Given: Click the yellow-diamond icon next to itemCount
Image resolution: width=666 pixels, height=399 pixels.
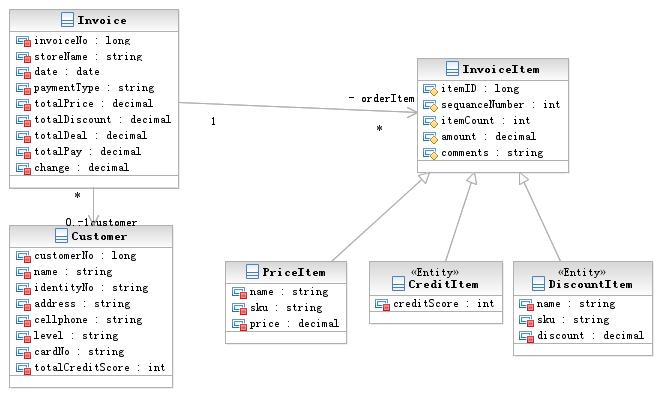Looking at the screenshot, I should pyautogui.click(x=430, y=122).
